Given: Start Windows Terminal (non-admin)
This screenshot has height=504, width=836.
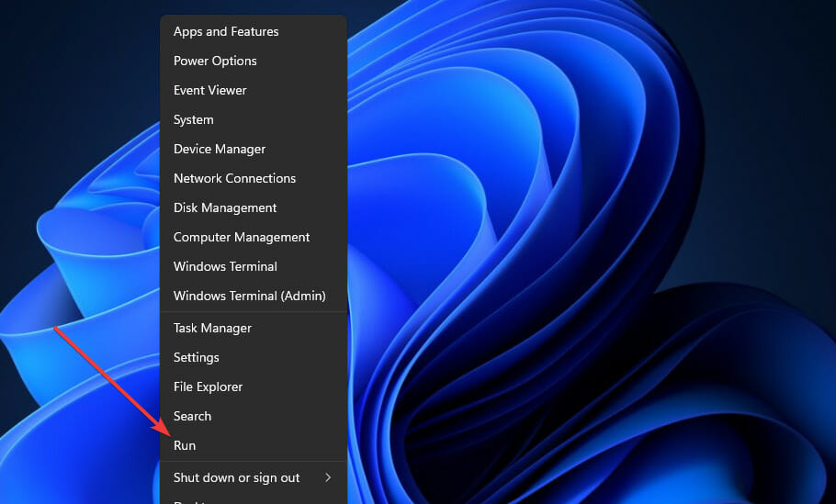Looking at the screenshot, I should point(225,266).
